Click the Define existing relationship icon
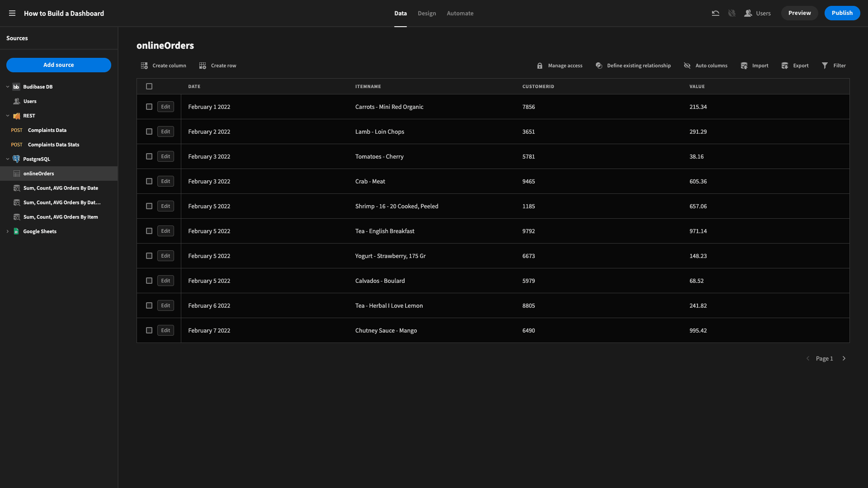The width and height of the screenshot is (868, 488). tap(599, 66)
